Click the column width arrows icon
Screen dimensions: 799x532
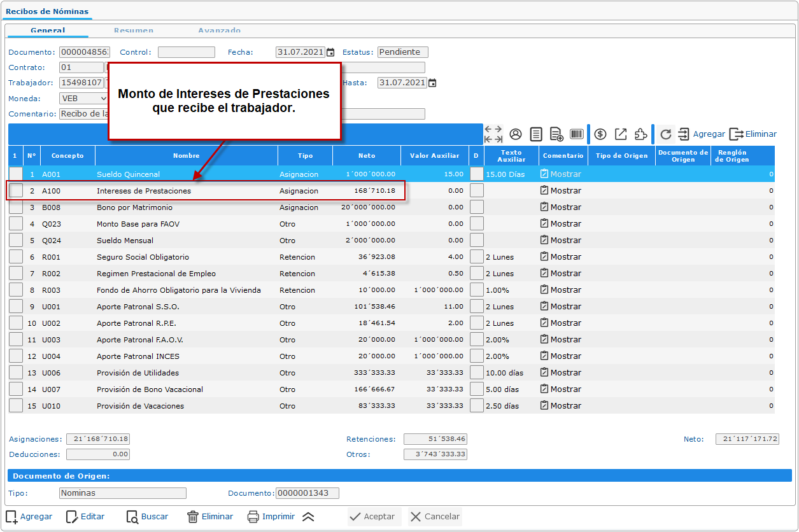tap(493, 134)
